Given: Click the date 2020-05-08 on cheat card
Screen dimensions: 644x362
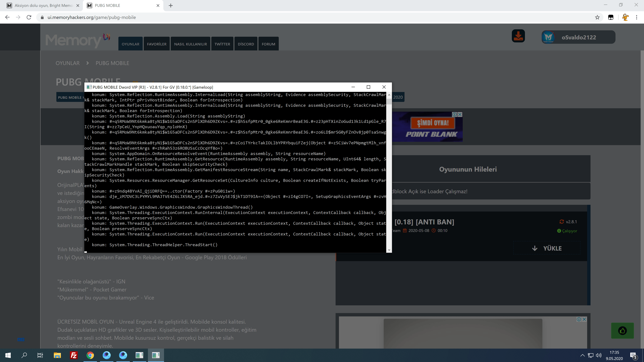Looking at the screenshot, I should tap(419, 231).
